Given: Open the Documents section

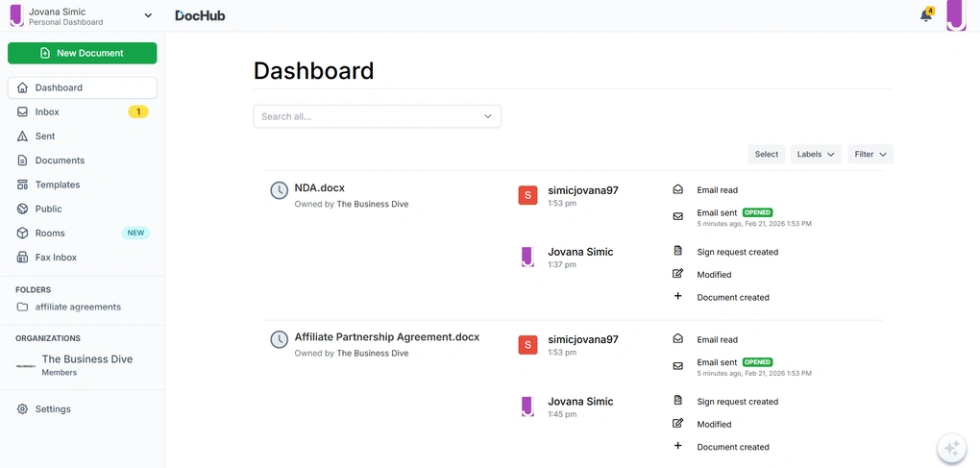Looking at the screenshot, I should click(82, 160).
